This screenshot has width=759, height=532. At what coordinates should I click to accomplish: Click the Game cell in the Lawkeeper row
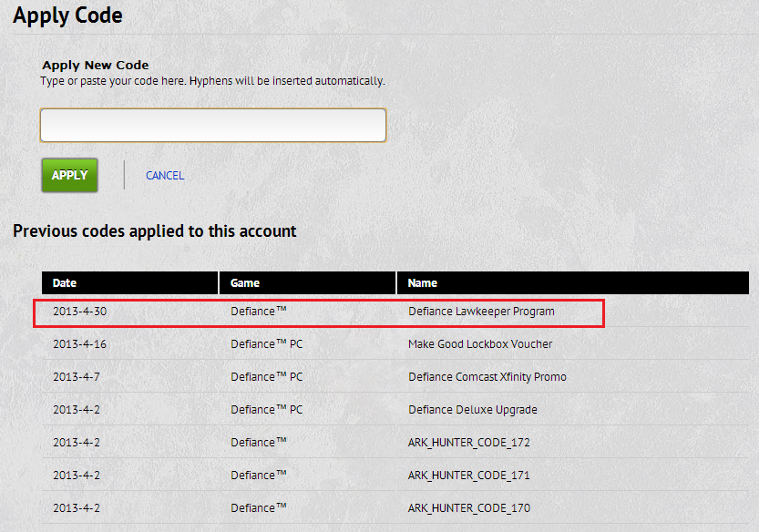pos(259,312)
